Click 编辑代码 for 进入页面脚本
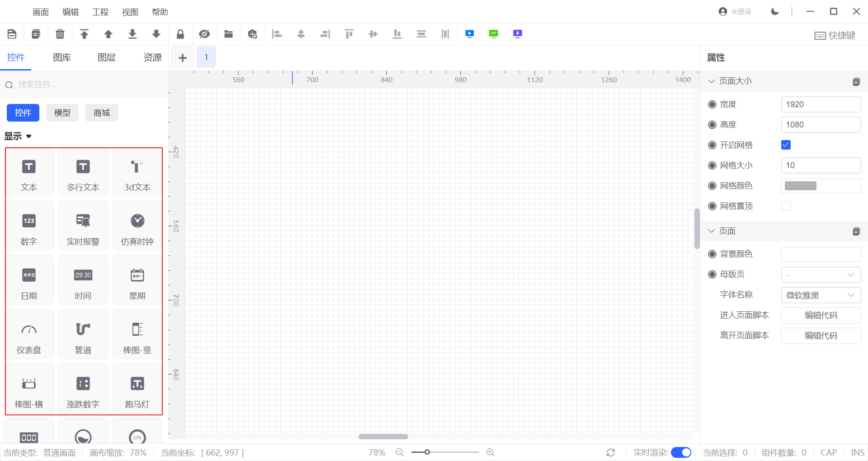The width and height of the screenshot is (868, 461). 821,315
